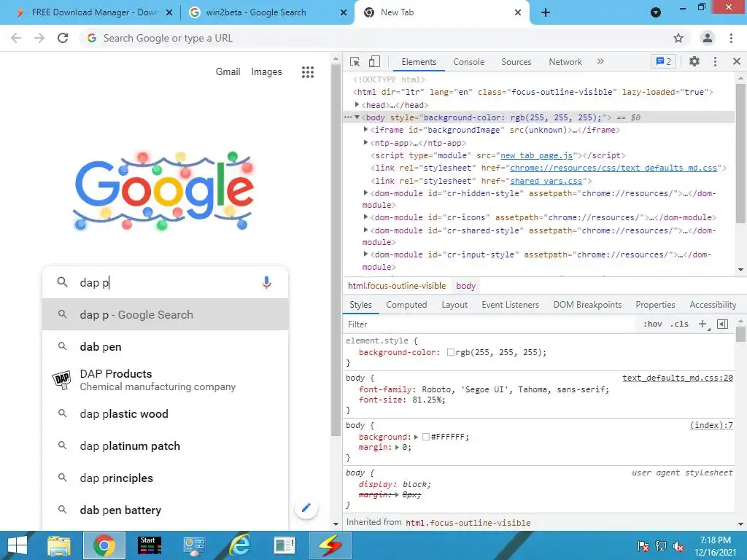Image resolution: width=747 pixels, height=560 pixels.
Task: Click the rgb(255, 255, 255) color swatch
Action: pos(450,352)
